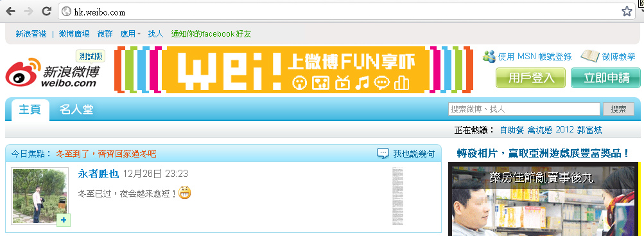The width and height of the screenshot is (644, 236).
Task: Click the browser back arrow
Action: click(10, 12)
